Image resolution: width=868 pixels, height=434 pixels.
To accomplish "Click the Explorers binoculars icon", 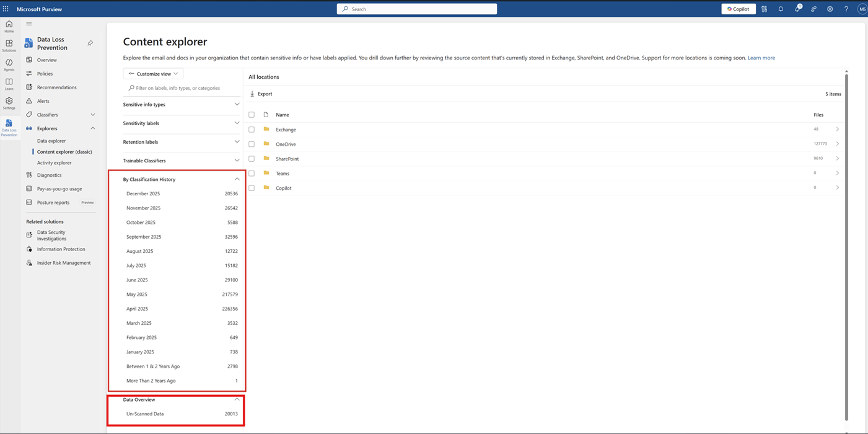I will pyautogui.click(x=29, y=128).
